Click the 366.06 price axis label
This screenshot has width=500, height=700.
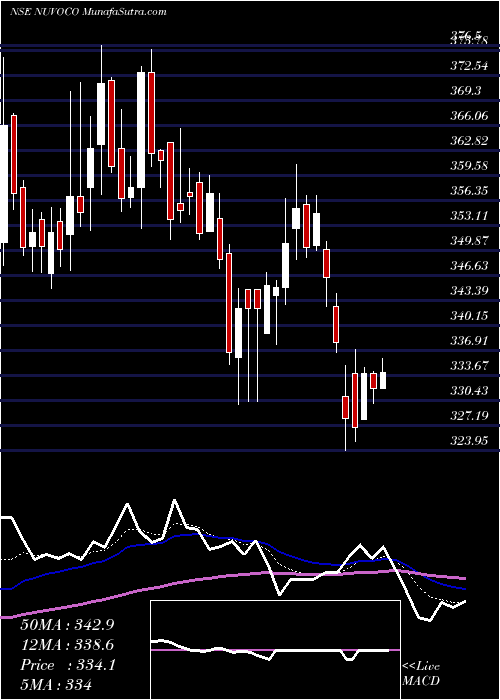pyautogui.click(x=468, y=116)
